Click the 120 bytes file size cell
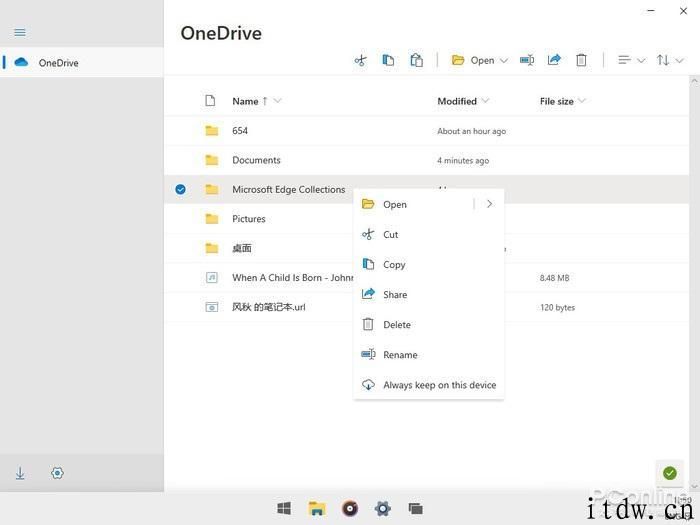The height and width of the screenshot is (525, 700). click(x=557, y=307)
